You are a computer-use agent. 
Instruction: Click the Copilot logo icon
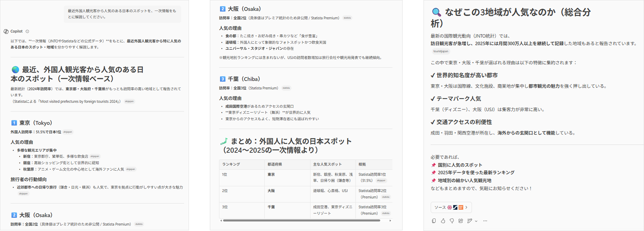coord(6,31)
